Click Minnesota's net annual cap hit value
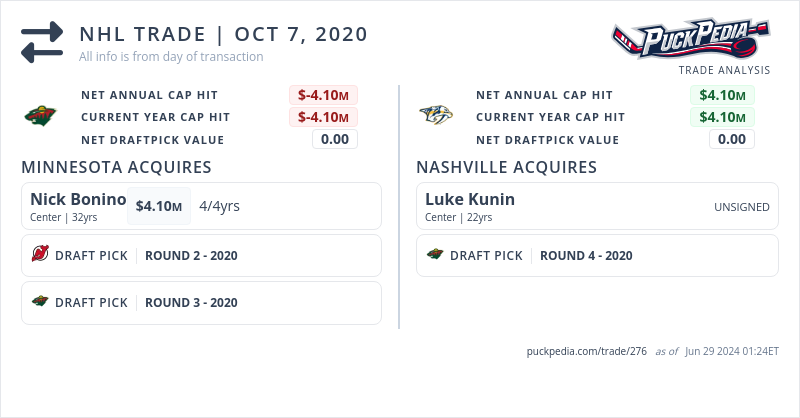 pos(323,95)
